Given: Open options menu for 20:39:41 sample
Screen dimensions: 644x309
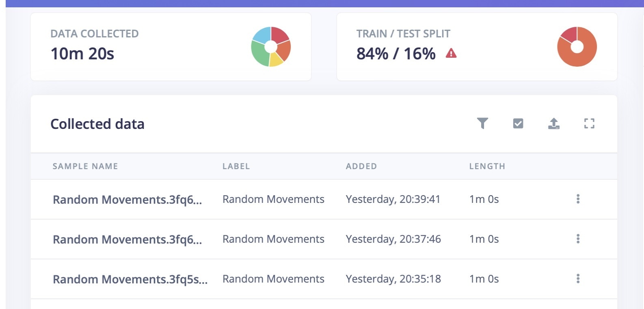Looking at the screenshot, I should 578,199.
